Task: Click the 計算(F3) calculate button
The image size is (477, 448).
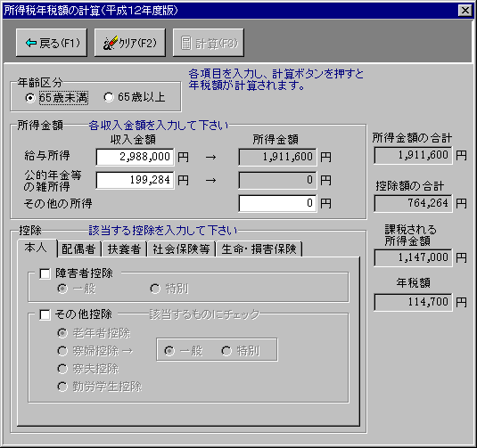Action: [x=209, y=43]
